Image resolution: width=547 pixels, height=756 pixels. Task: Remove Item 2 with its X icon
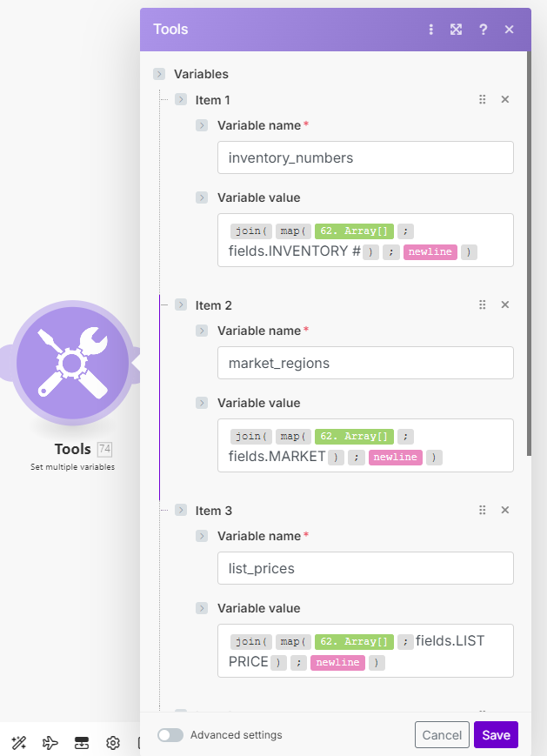(x=504, y=305)
